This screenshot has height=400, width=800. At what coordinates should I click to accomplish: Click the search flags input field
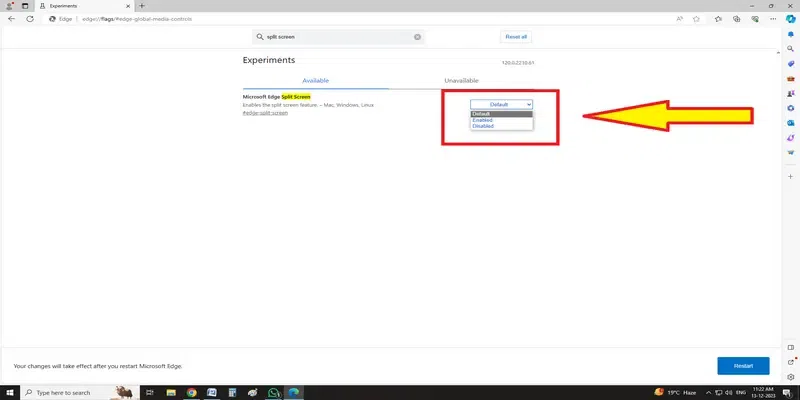[x=338, y=37]
